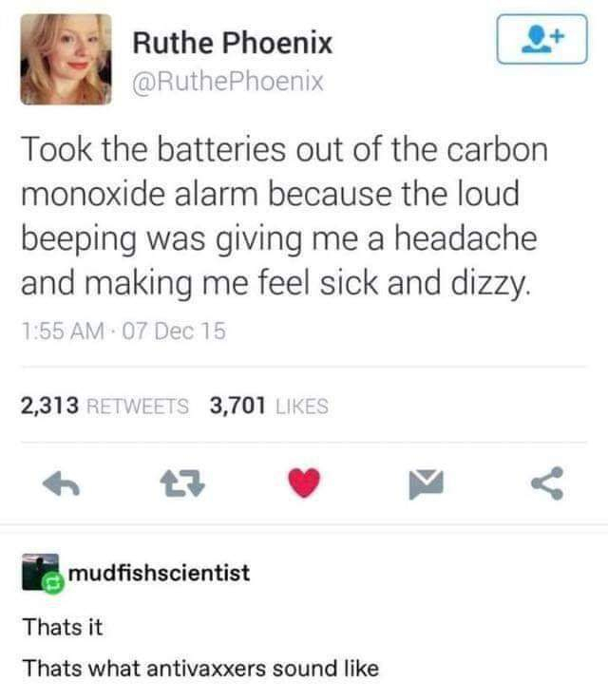Open the @RuthePhoenix handle link
The width and height of the screenshot is (608, 700).
(x=227, y=82)
